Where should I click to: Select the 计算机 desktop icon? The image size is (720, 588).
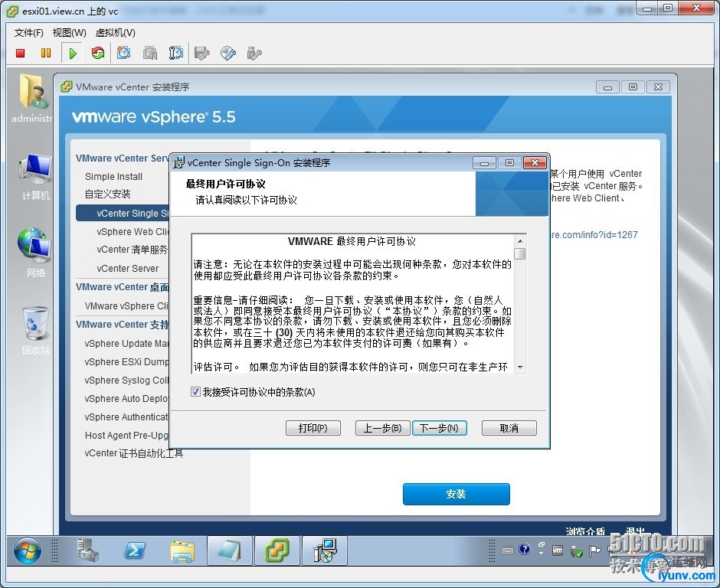click(35, 177)
